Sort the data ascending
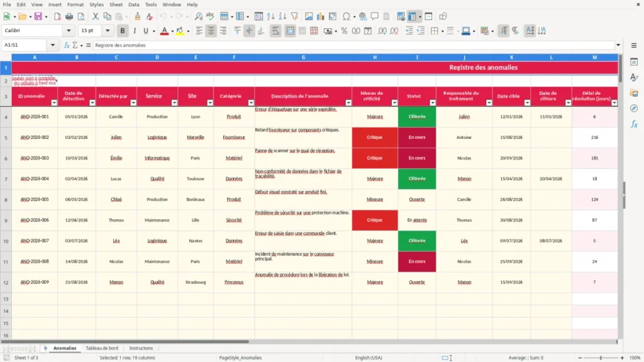The height and width of the screenshot is (362, 644). pos(270,16)
